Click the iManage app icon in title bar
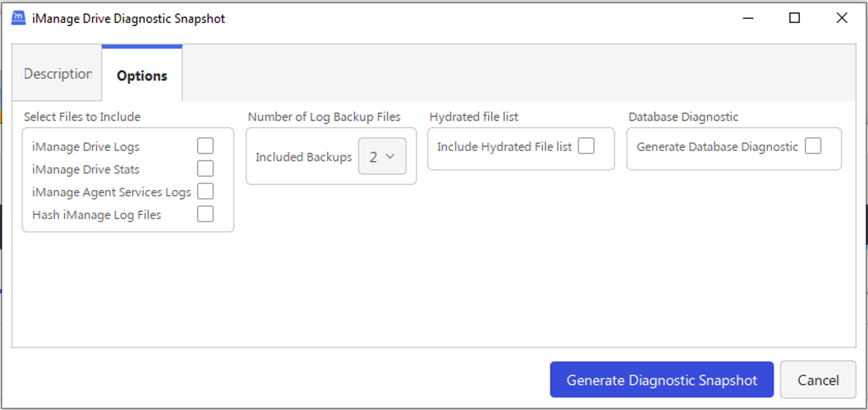This screenshot has height=410, width=868. (19, 18)
